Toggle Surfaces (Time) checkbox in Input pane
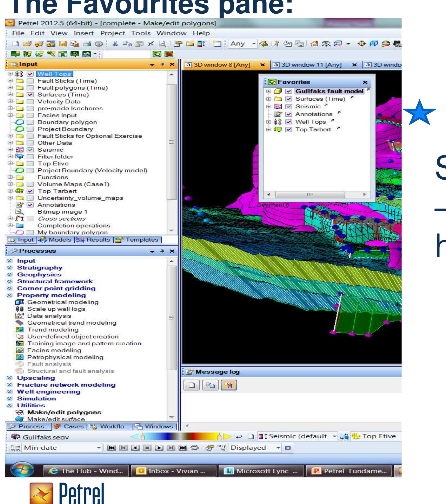Screen dimensions: 446x504 [x=30, y=94]
